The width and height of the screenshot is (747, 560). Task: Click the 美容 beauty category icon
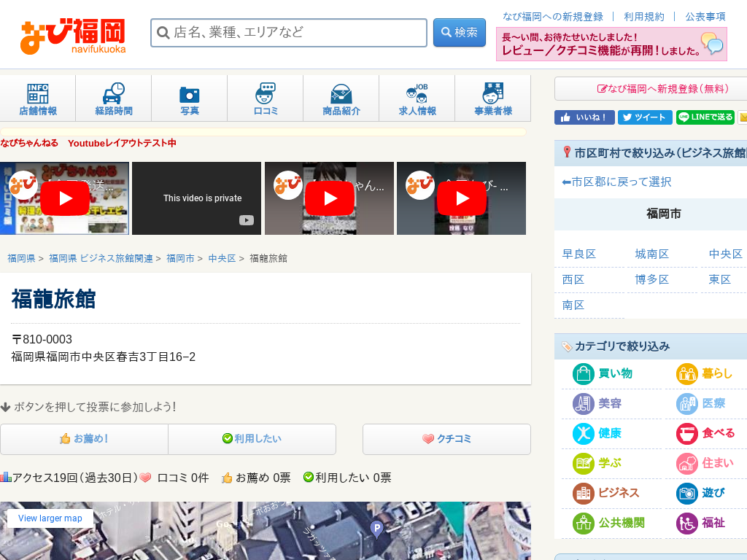pyautogui.click(x=583, y=404)
